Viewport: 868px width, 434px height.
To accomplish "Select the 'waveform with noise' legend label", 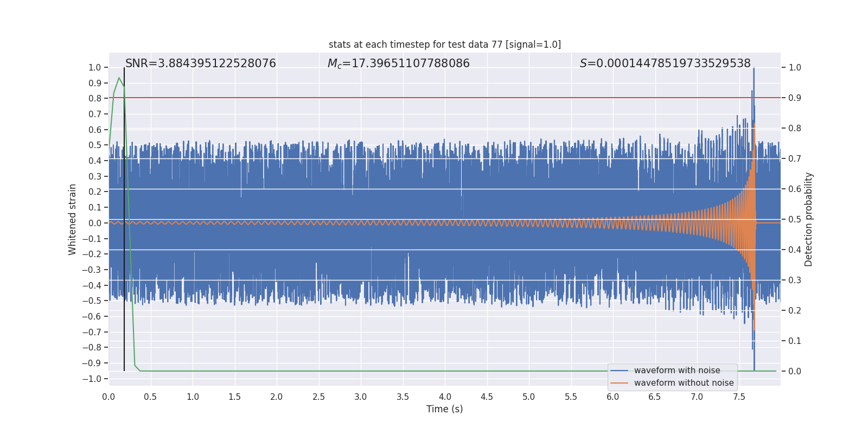I will click(x=676, y=371).
